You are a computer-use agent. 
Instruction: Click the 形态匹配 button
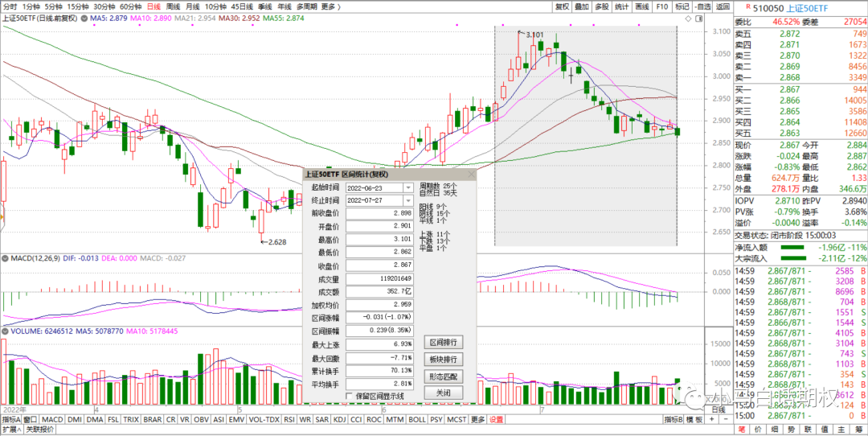click(x=444, y=376)
